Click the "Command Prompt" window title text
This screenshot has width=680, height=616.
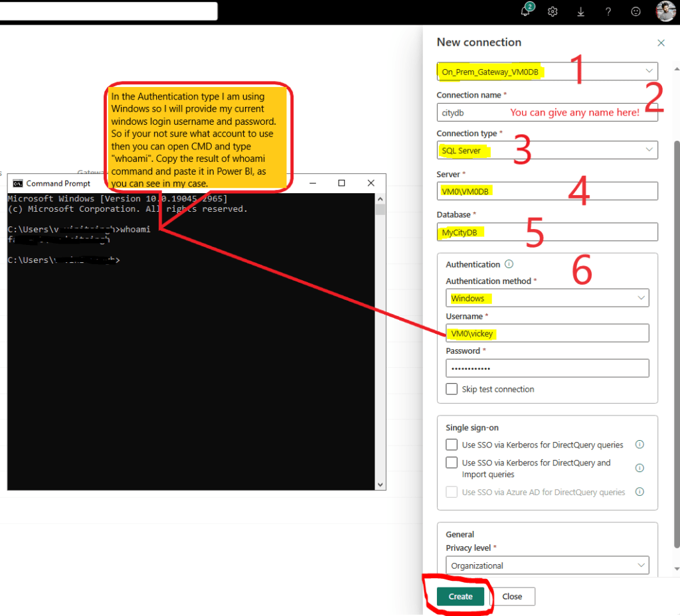pos(58,183)
